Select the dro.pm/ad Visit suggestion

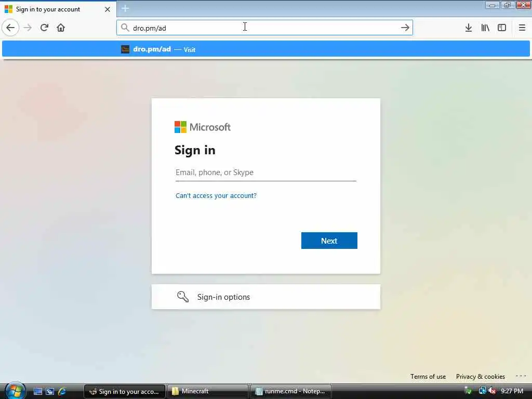[265, 49]
